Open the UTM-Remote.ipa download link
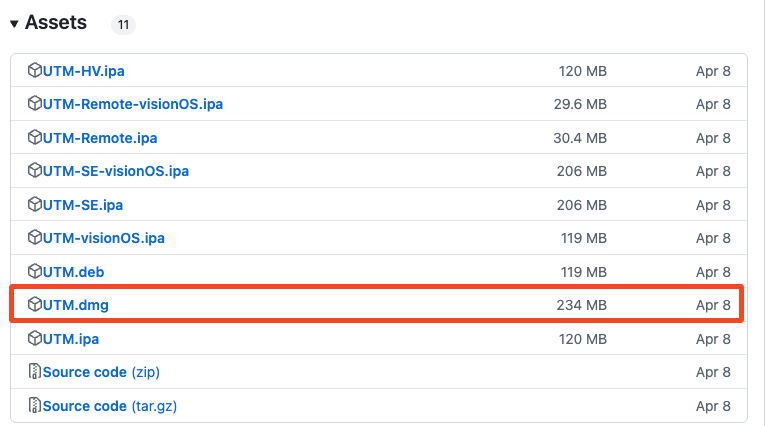The width and height of the screenshot is (768, 426). 100,138
